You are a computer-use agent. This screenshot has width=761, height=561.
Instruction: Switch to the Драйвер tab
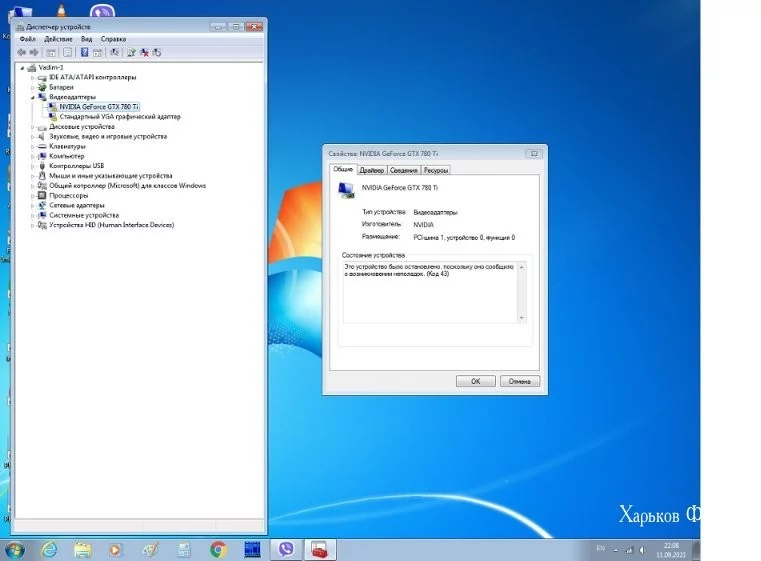[371, 170]
